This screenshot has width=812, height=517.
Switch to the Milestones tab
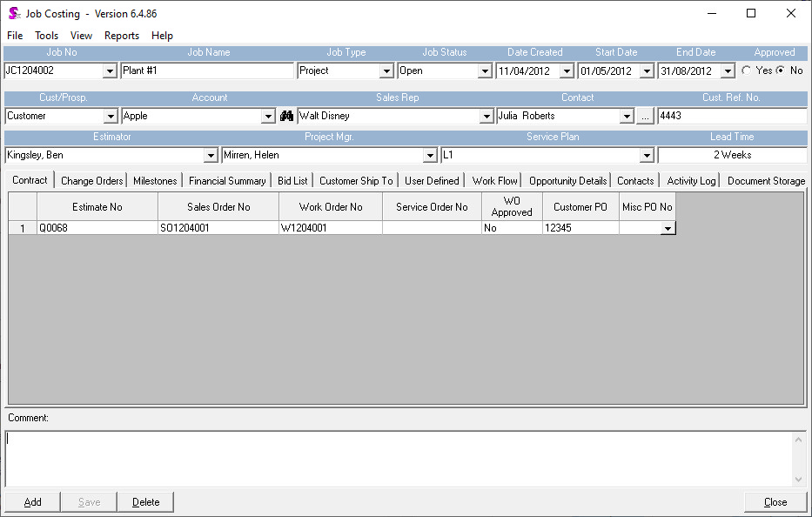pyautogui.click(x=155, y=181)
